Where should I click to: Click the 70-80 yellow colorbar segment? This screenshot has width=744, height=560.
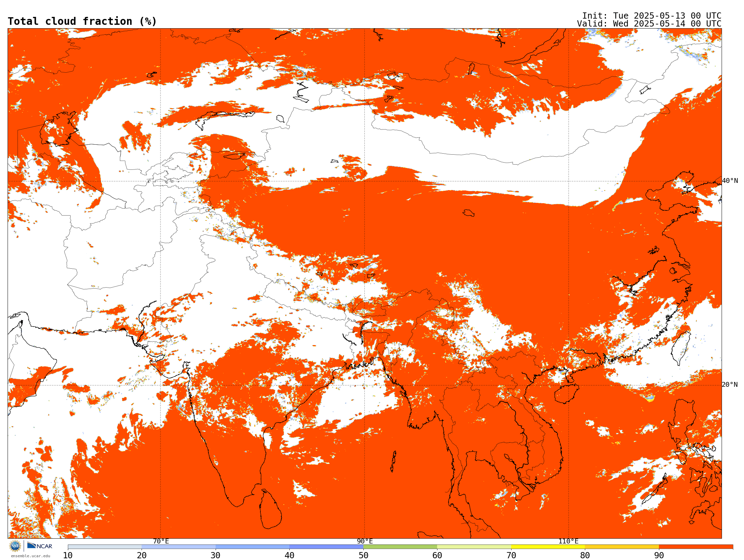pos(548,547)
